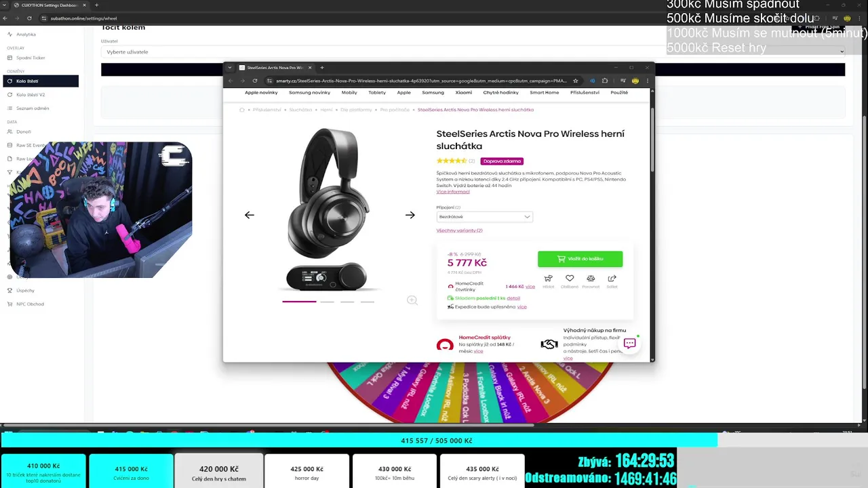Open the tab search chevron in the smarty.cz window
The height and width of the screenshot is (488, 868).
(x=230, y=68)
